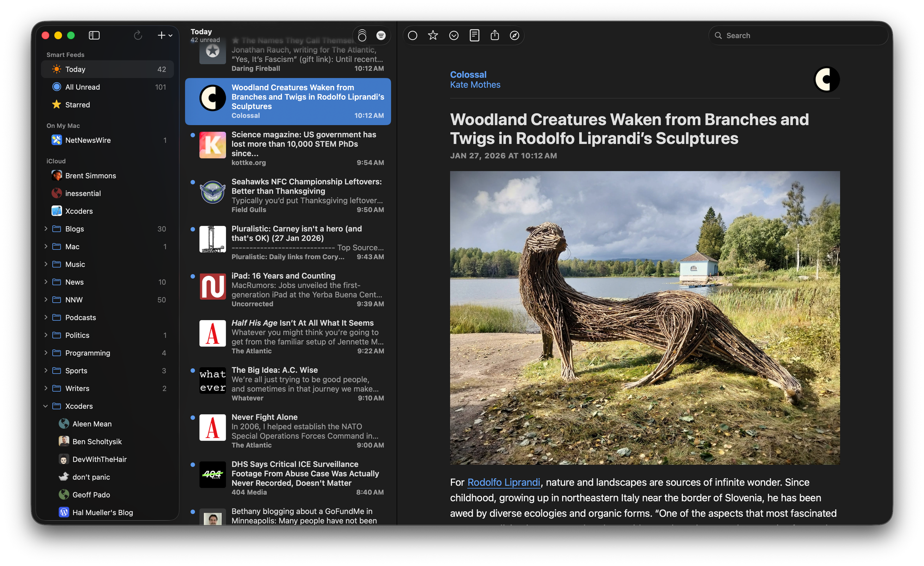
Task: Open the Rodolfo Liprandi link
Action: (504, 482)
